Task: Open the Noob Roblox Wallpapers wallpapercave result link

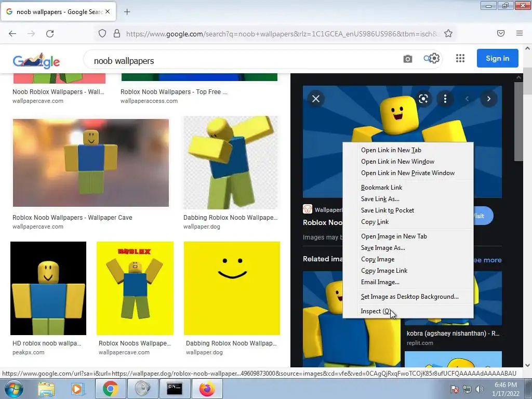Action: coord(58,92)
